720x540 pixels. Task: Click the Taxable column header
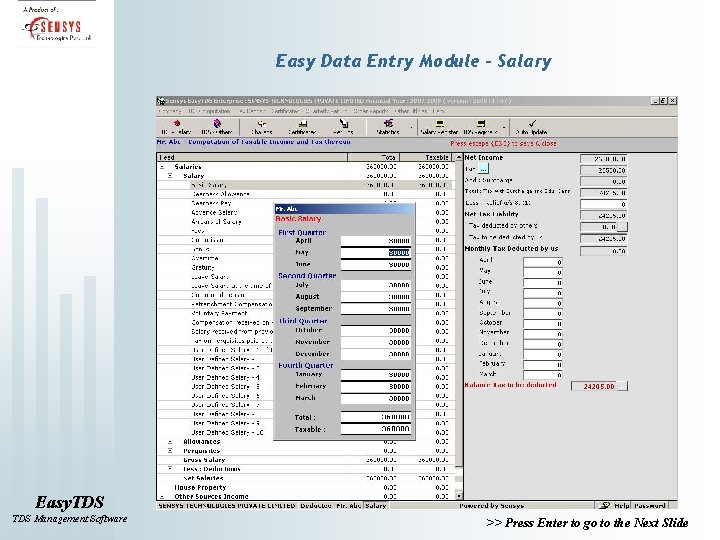[x=426, y=158]
